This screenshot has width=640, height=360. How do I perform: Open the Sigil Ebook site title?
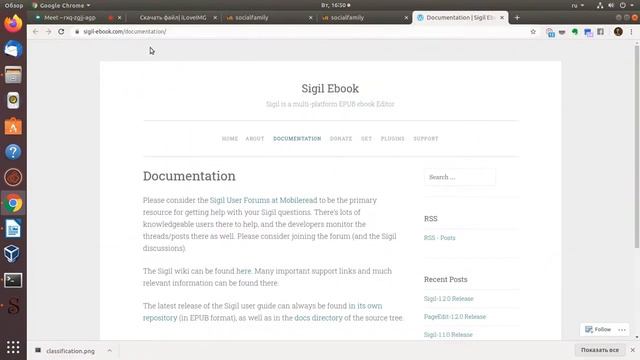(330, 89)
